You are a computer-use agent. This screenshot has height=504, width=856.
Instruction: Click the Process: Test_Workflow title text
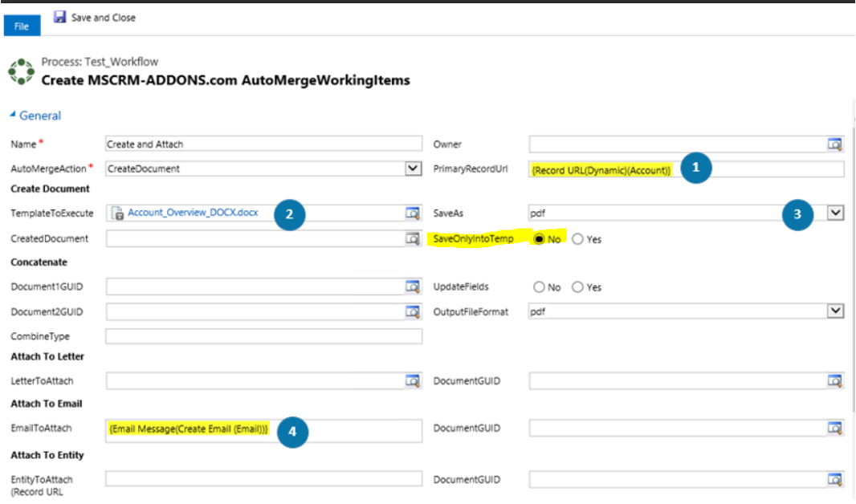click(100, 62)
